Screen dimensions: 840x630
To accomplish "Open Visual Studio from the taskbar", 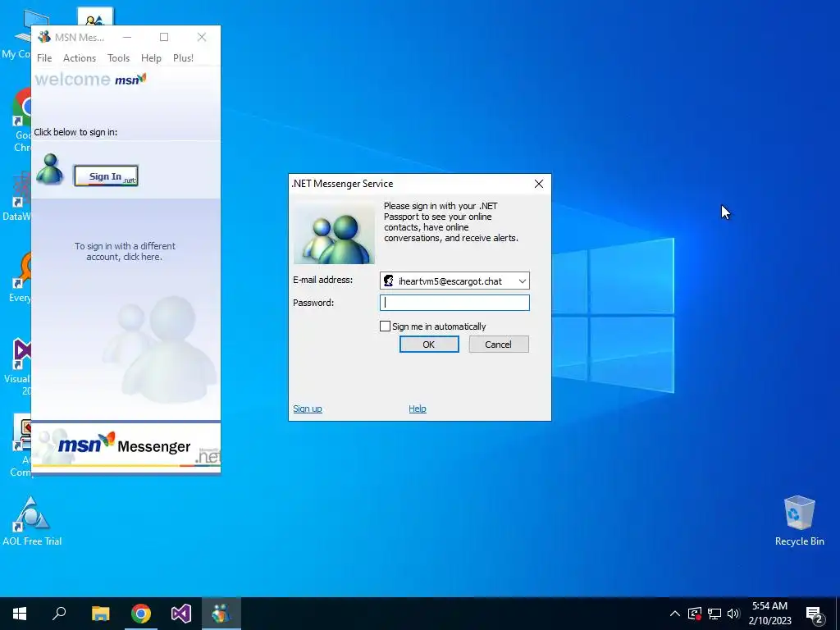I will pos(181,614).
